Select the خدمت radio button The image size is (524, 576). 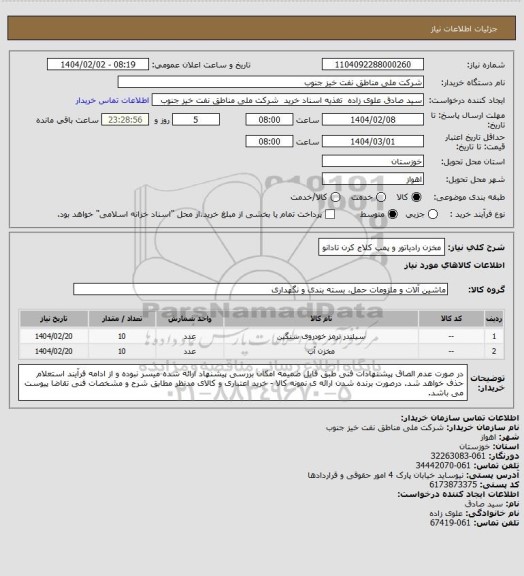(x=381, y=197)
